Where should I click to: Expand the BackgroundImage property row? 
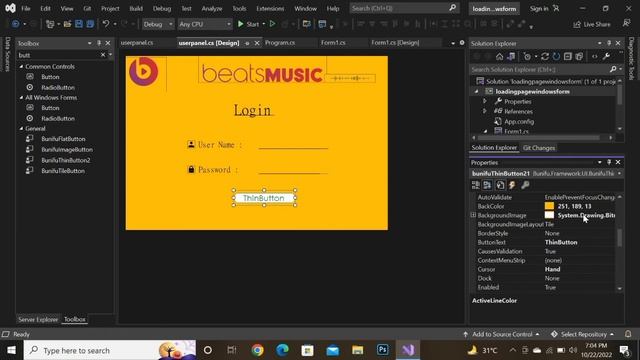click(x=473, y=215)
